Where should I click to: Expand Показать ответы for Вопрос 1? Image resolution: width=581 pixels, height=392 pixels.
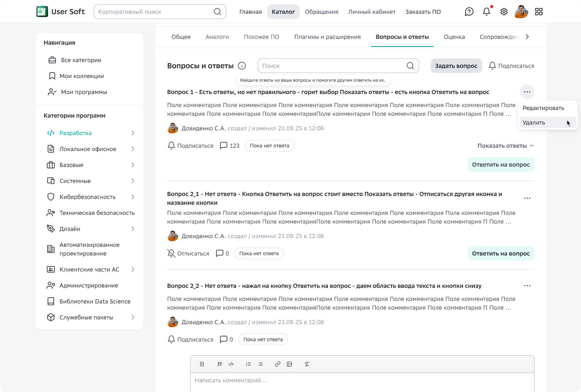pos(505,145)
